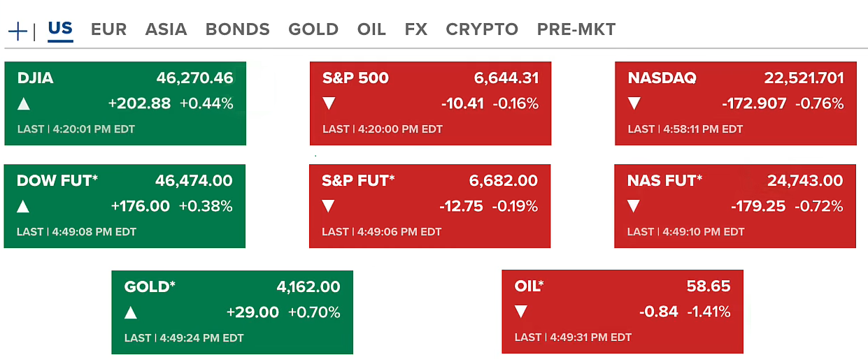This screenshot has height=364, width=868.
Task: Show the PRE-MKT tab
Action: 576,29
